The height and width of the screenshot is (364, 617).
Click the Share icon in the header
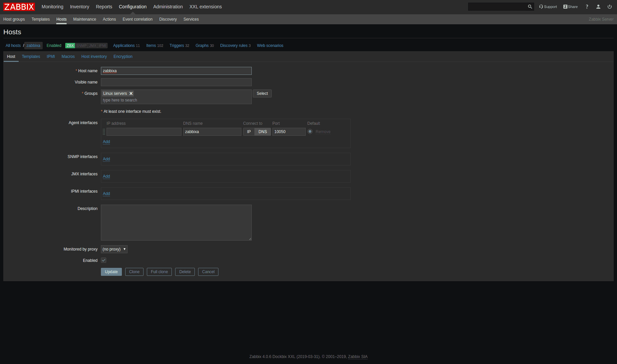pyautogui.click(x=570, y=7)
